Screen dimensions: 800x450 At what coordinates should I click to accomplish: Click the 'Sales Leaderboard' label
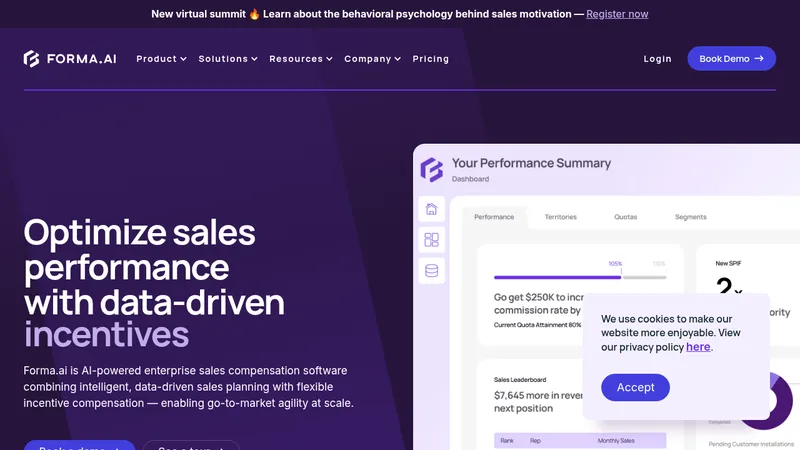[520, 380]
